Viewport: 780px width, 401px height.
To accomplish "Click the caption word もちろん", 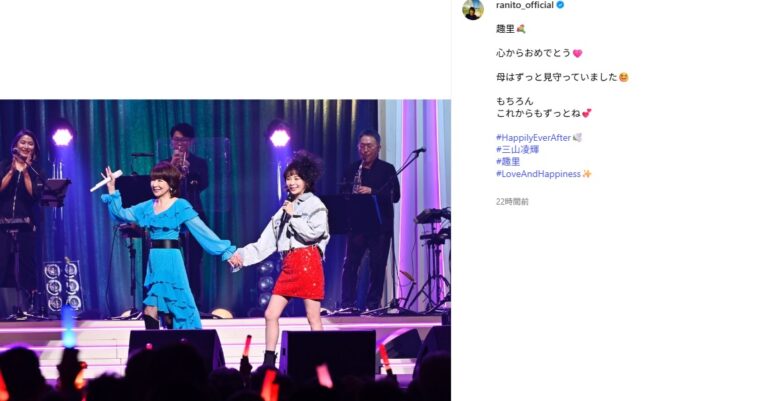I will (x=514, y=101).
